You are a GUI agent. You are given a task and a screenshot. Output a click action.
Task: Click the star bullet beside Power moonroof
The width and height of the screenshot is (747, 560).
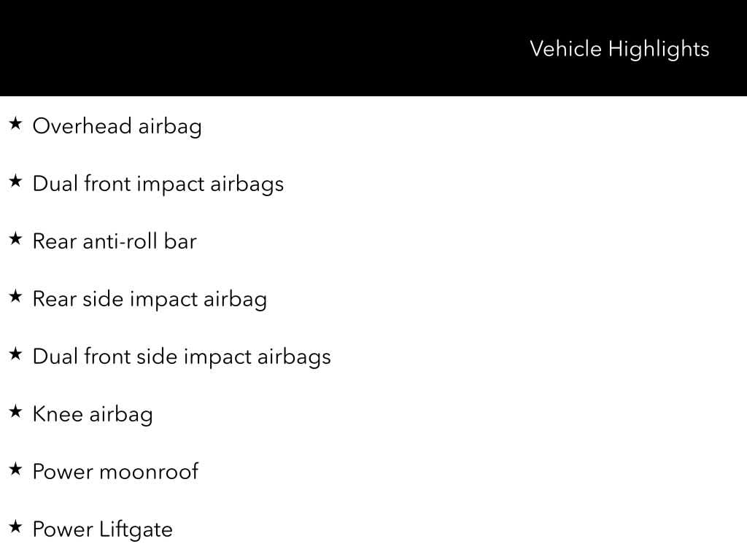(x=15, y=470)
